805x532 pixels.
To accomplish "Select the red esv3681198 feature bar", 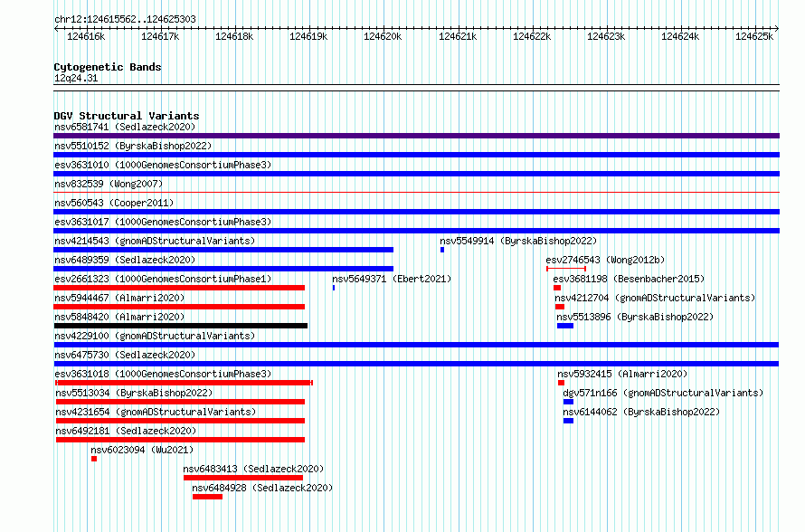I will click(x=557, y=288).
